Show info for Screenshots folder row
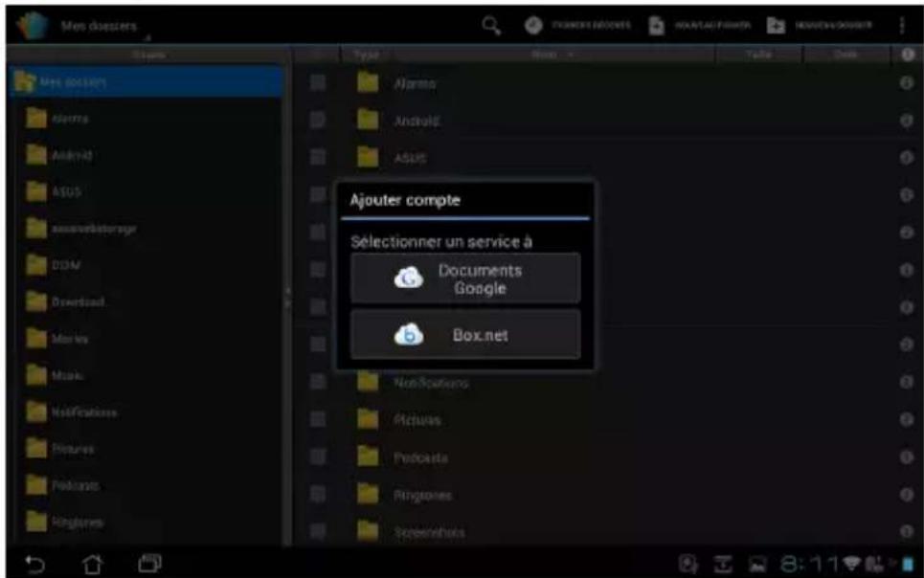This screenshot has width=924, height=578. pyautogui.click(x=907, y=531)
